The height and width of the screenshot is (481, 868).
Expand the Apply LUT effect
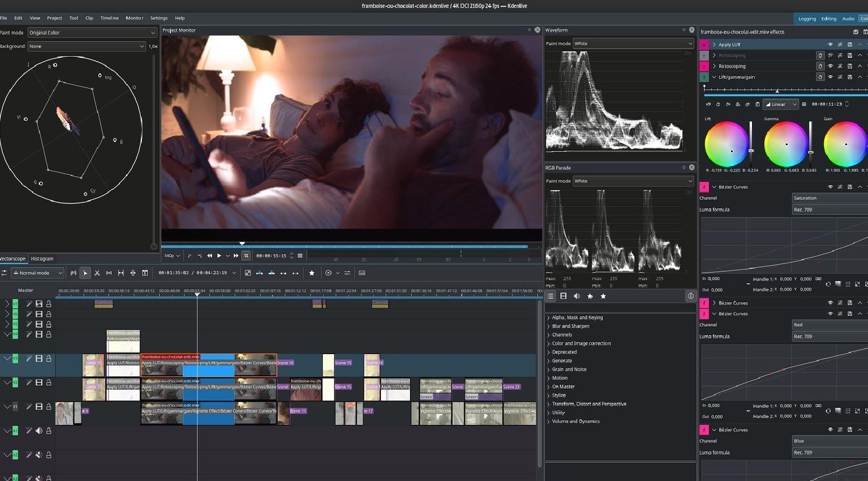[x=714, y=45]
